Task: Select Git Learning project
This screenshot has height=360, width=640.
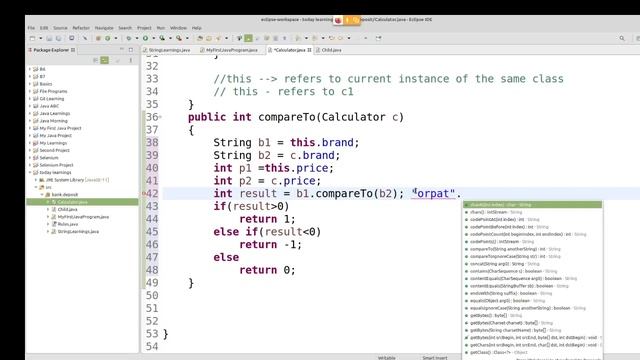Action: (x=52, y=98)
